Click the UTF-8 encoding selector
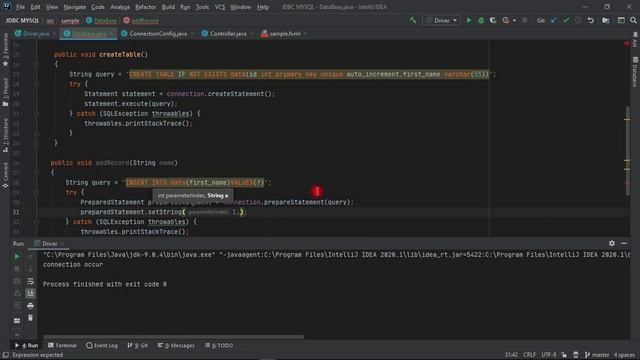Screen dimensions: 640x360 click(549, 355)
